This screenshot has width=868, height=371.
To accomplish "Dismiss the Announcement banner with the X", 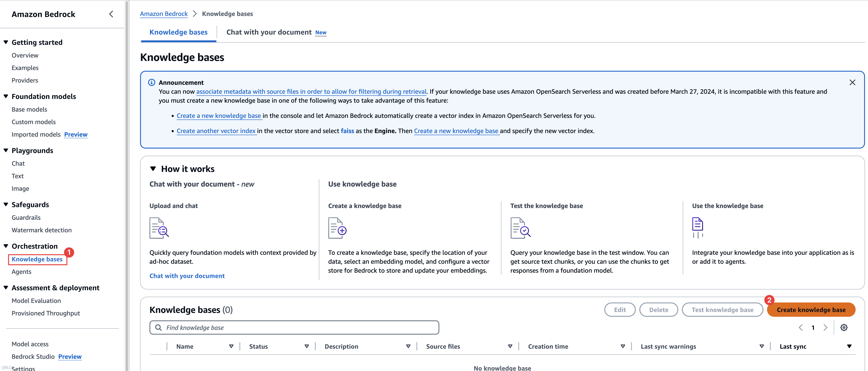I will tap(852, 82).
